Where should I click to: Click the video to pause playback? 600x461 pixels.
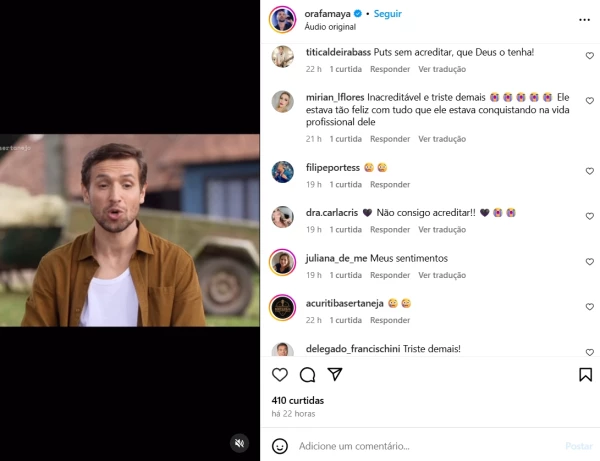point(130,230)
